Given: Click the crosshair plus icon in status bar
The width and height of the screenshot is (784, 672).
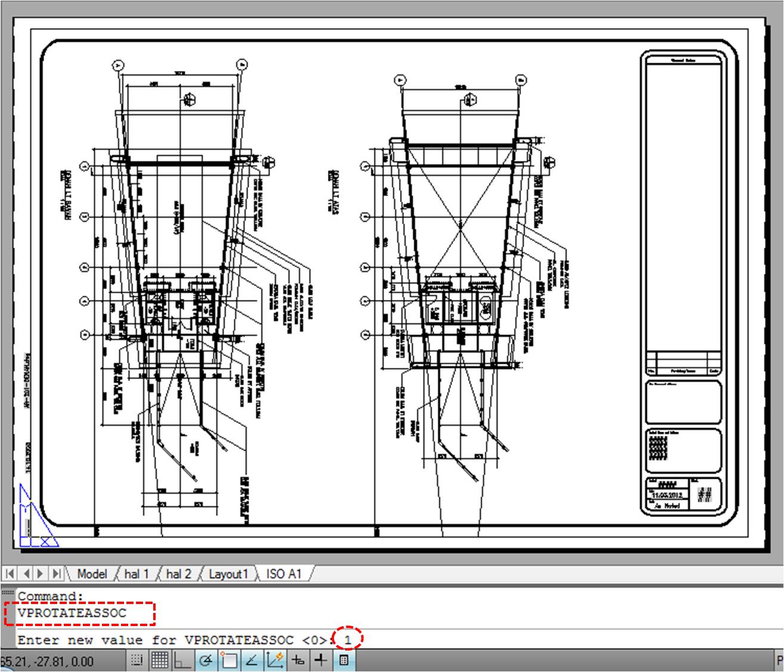Looking at the screenshot, I should tap(320, 661).
